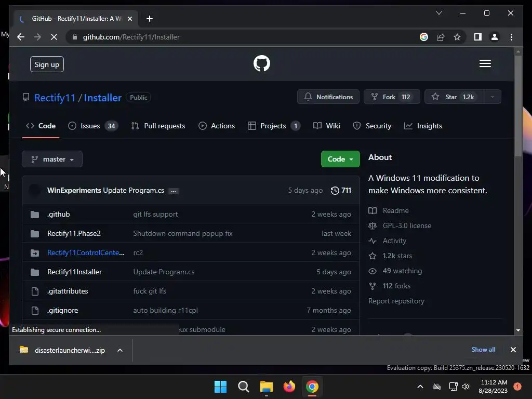Image resolution: width=532 pixels, height=399 pixels.
Task: Click the GitHub Octocat logo
Action: pos(262,63)
